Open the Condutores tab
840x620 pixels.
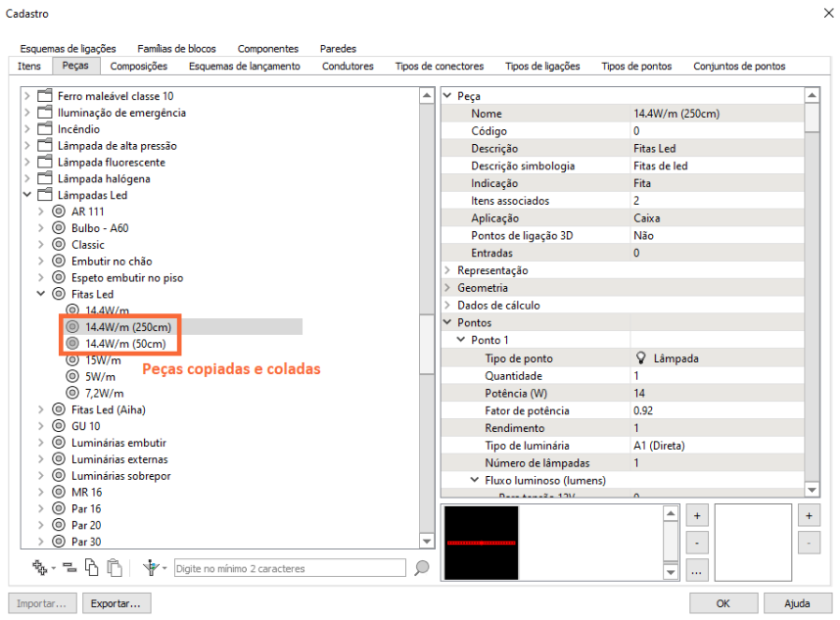tap(348, 67)
